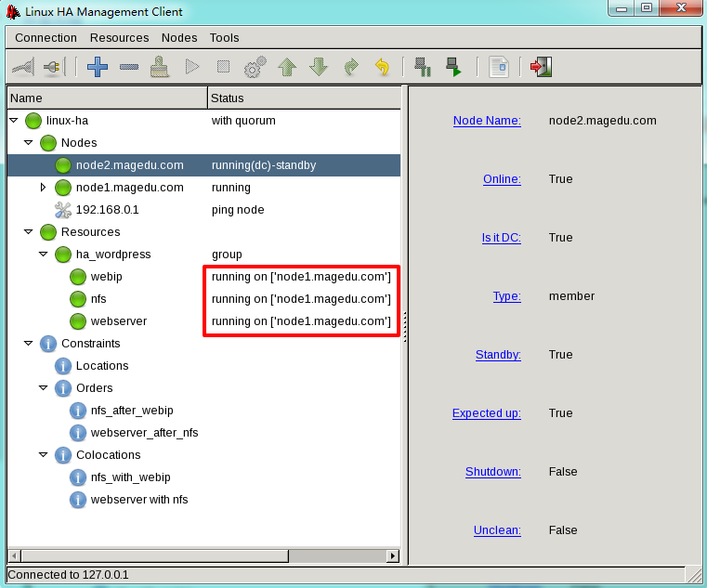Collapse the Colocations branch
The height and width of the screenshot is (588, 707).
(44, 455)
